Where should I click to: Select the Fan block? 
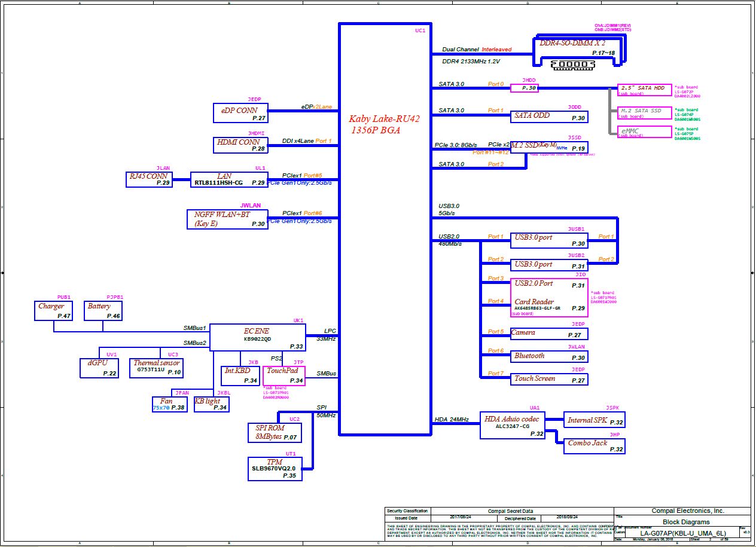[170, 404]
